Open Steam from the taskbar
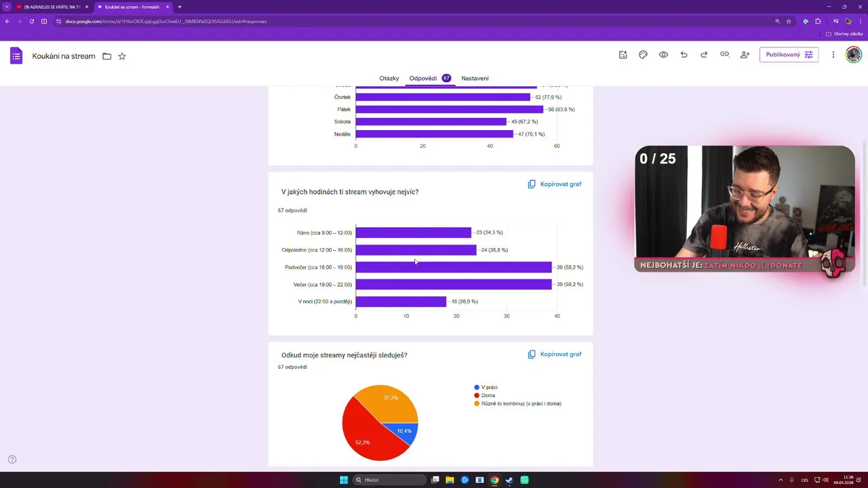 (x=509, y=480)
